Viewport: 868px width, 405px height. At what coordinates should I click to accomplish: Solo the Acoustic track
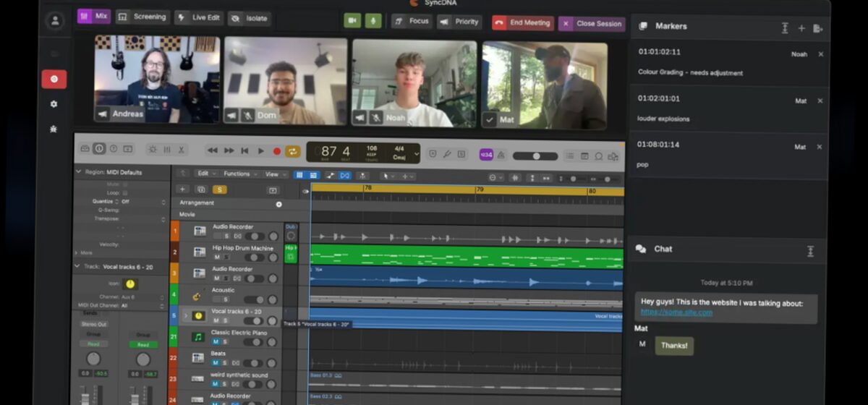coord(226,299)
